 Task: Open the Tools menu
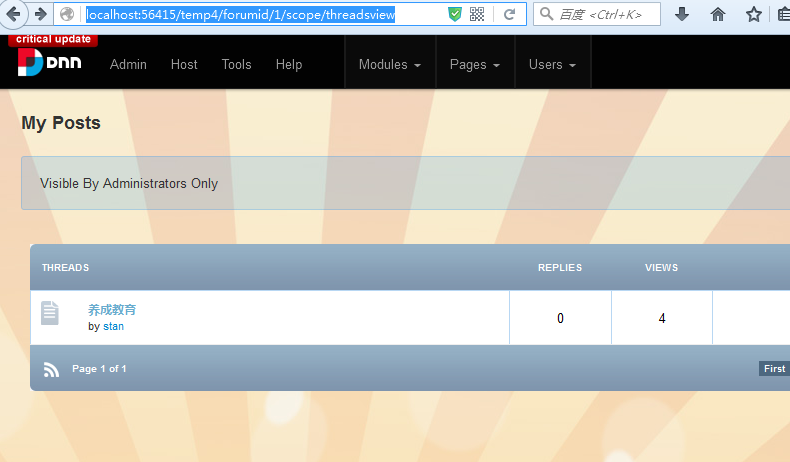236,64
